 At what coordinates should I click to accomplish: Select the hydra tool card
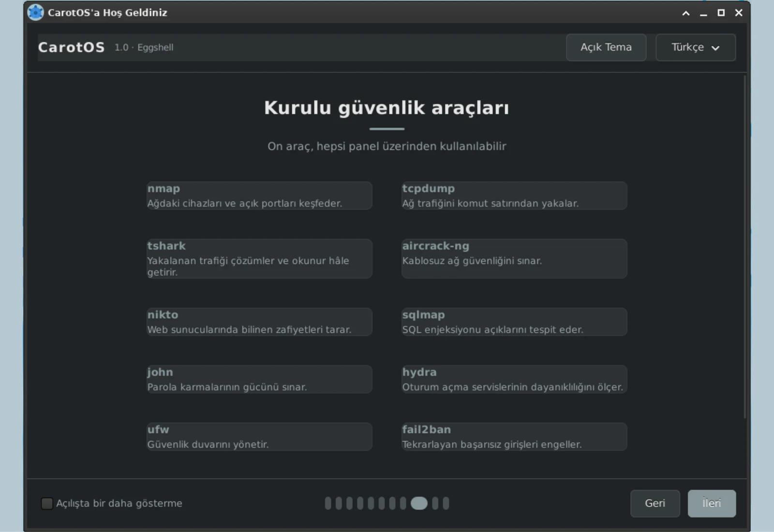point(514,379)
